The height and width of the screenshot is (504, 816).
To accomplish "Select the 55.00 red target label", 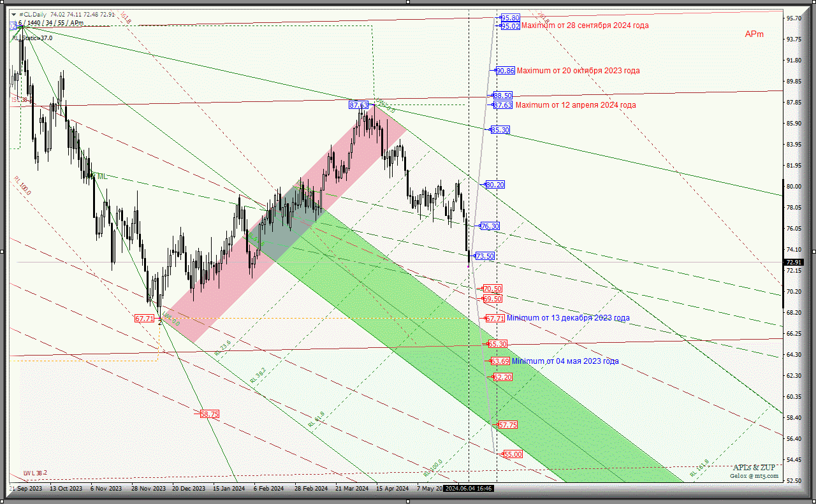I will coord(513,454).
